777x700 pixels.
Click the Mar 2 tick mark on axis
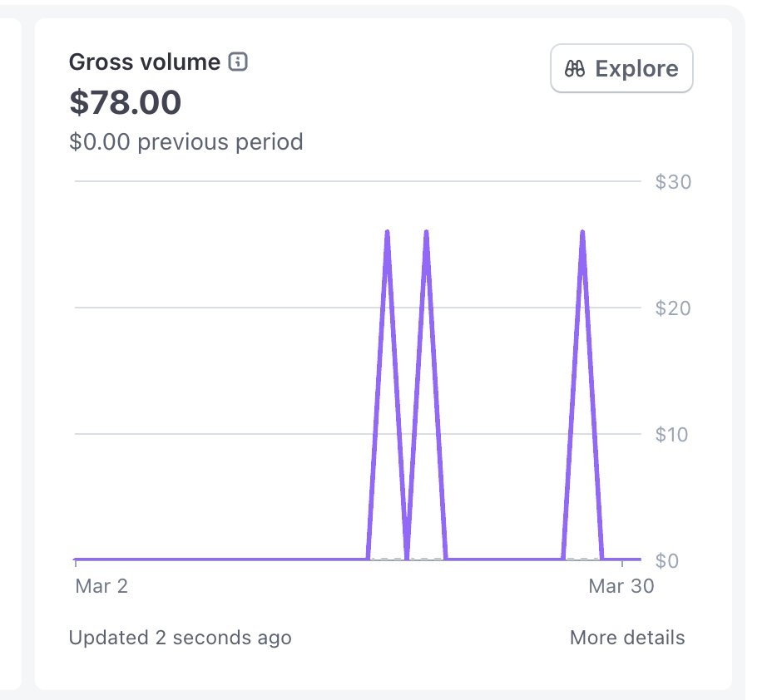coord(76,563)
